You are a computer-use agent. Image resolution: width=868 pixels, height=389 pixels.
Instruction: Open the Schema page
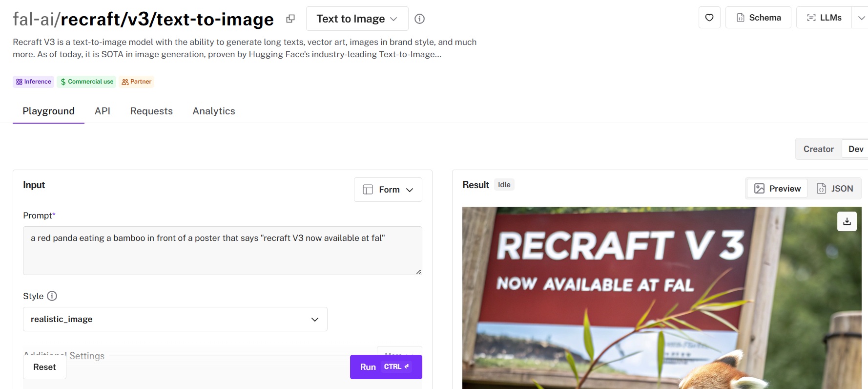pyautogui.click(x=758, y=18)
